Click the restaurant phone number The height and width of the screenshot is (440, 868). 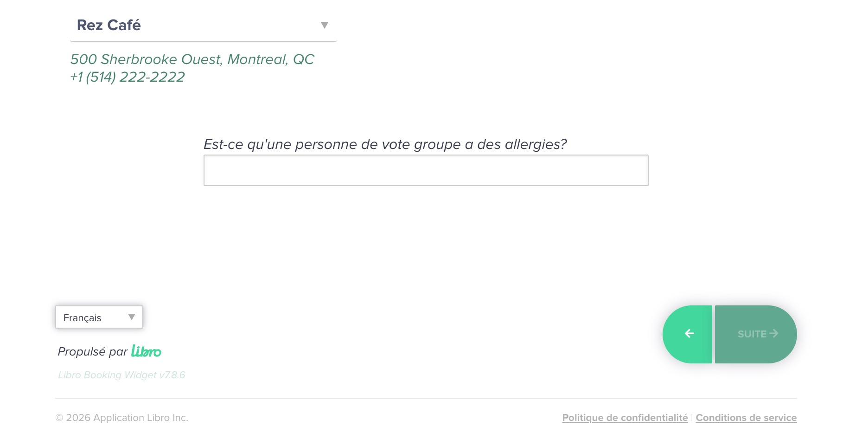pyautogui.click(x=128, y=77)
